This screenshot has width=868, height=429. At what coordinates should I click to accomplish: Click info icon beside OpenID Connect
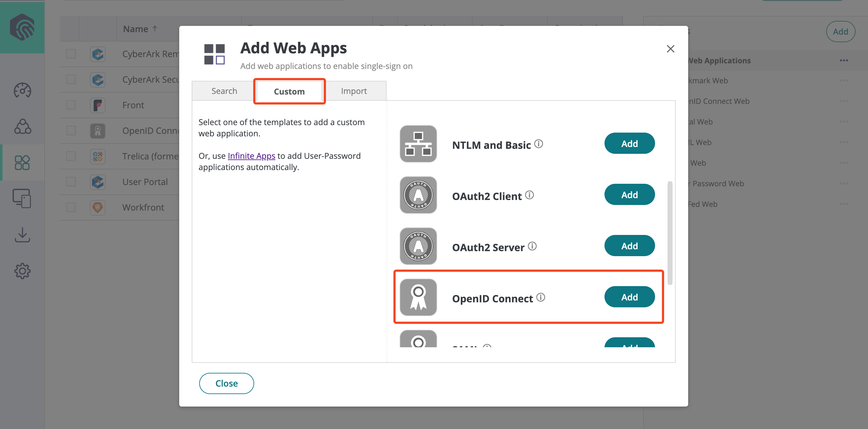pyautogui.click(x=541, y=297)
